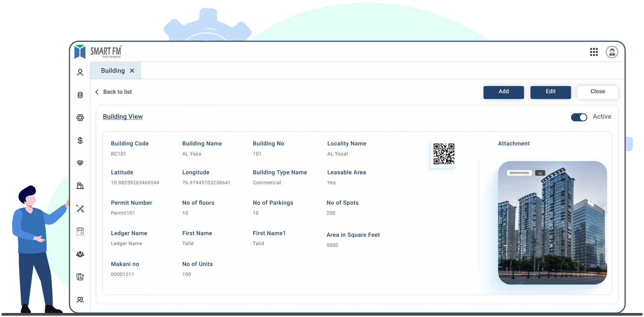Click the Building View heading link

click(123, 117)
